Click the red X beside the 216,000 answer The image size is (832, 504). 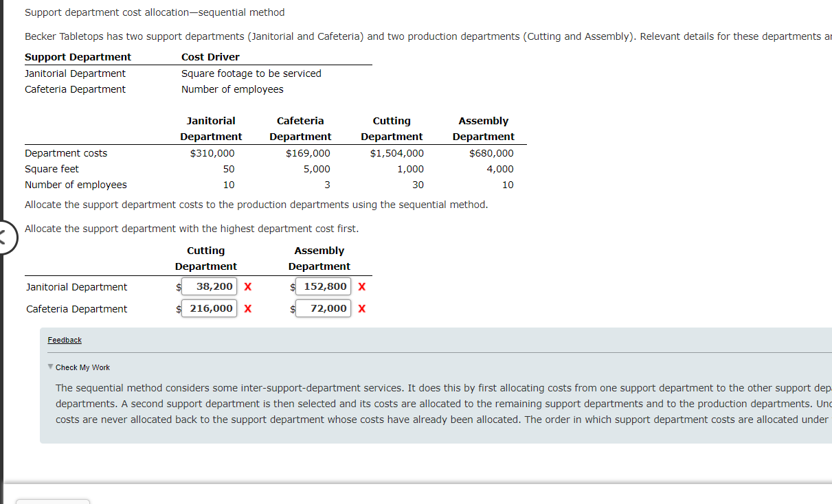tap(247, 308)
